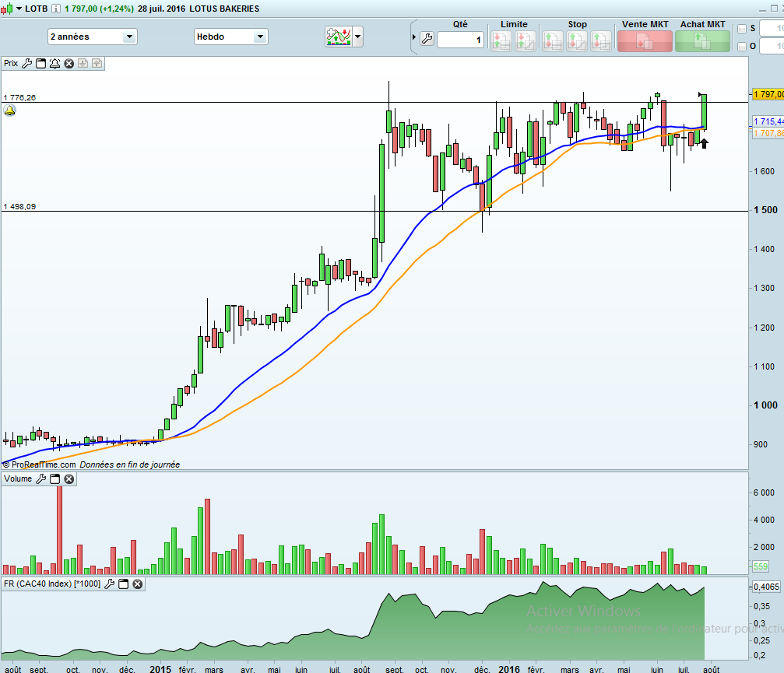Click the 2016 year marker on time axis
Image resolution: width=784 pixels, height=673 pixels.
[509, 668]
